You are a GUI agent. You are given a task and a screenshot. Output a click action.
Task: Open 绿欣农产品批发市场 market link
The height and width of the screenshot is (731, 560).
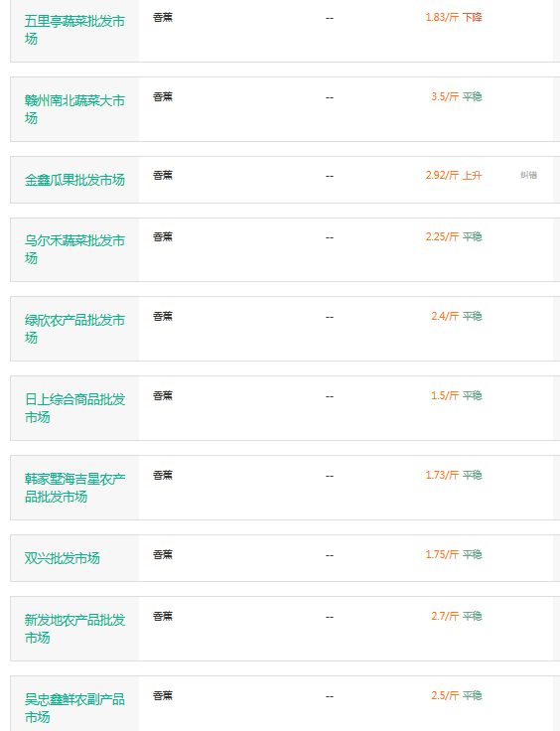(x=74, y=329)
